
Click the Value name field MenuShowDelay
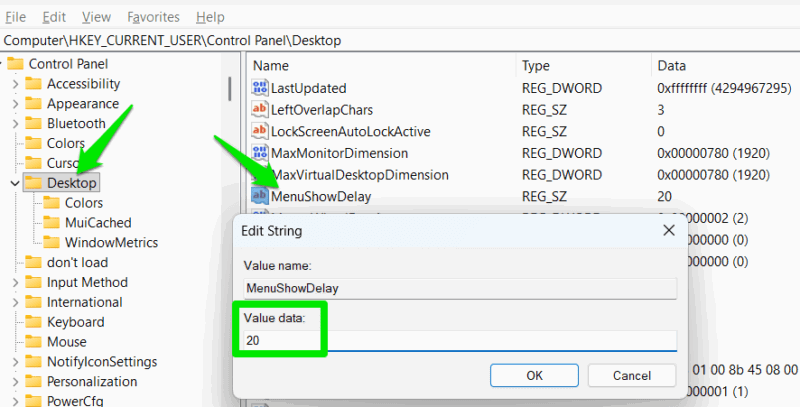pyautogui.click(x=460, y=288)
